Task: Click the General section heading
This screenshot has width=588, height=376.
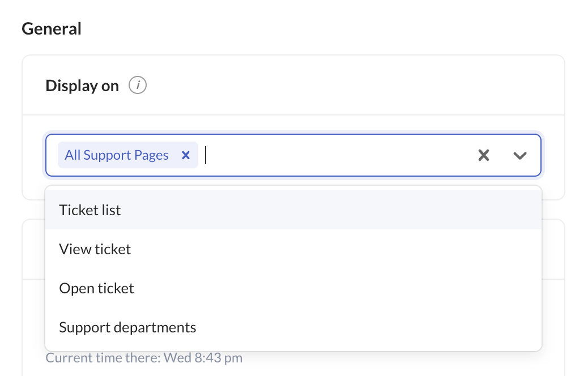Action: pos(52,28)
